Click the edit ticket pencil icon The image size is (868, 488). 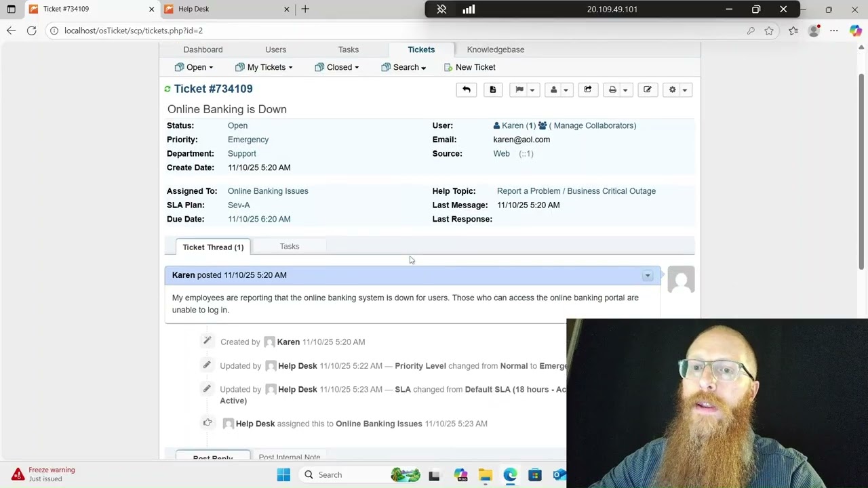(x=648, y=89)
